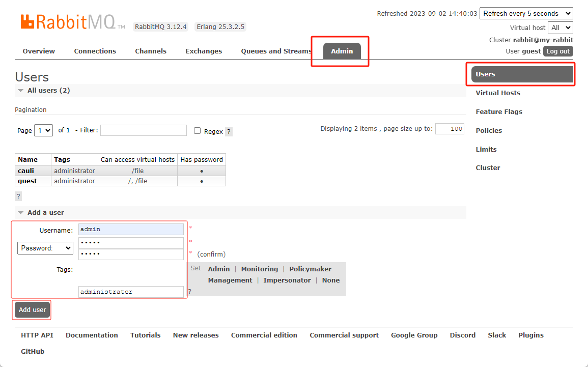Open the New releases footer link
Viewport: 588px width, 367px height.
[x=196, y=335]
